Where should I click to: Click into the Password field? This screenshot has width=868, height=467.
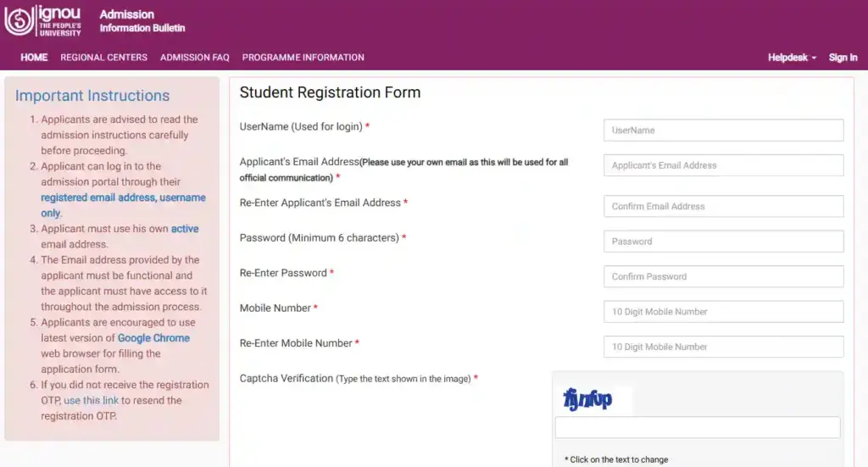pos(723,242)
